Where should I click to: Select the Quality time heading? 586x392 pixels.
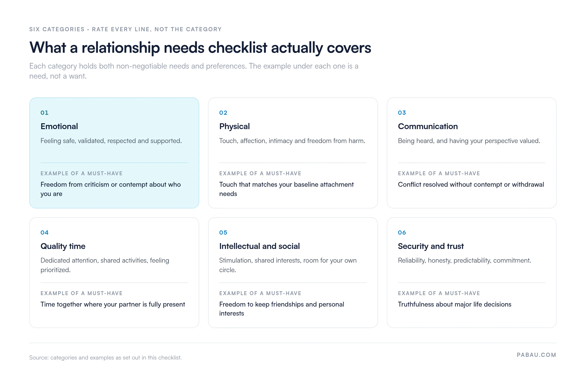(63, 246)
